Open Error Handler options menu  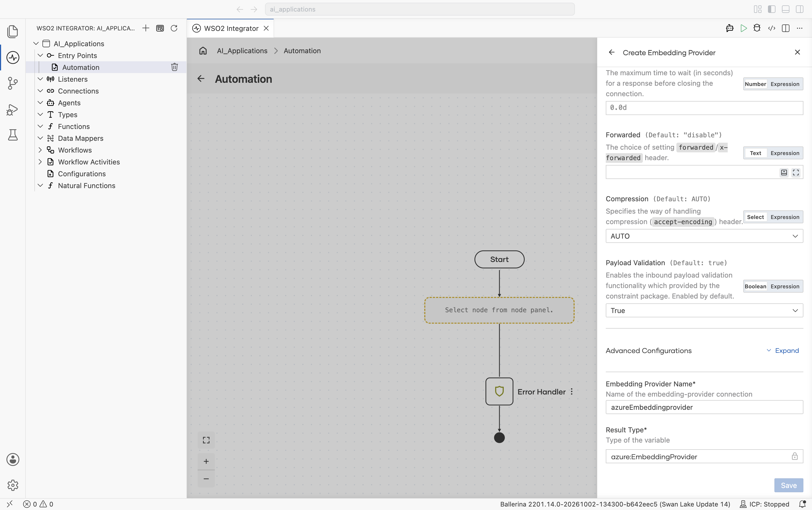[572, 392]
